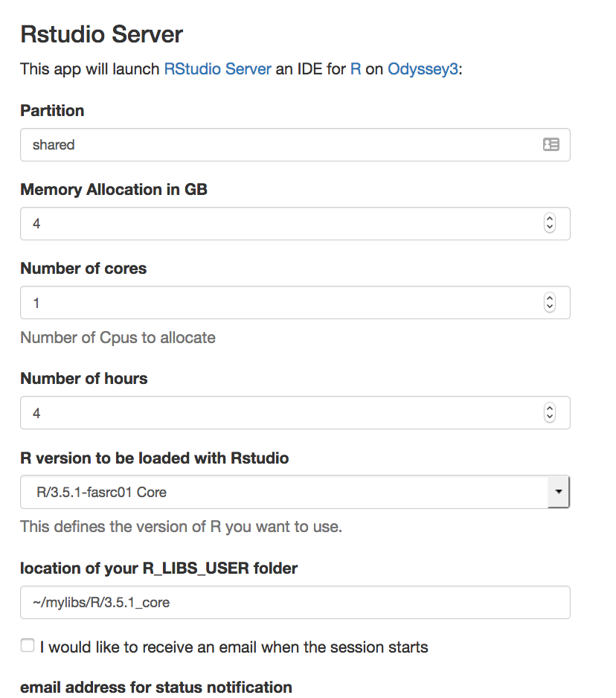Click the R version to be loaded label
This screenshot has height=698, width=616.
[x=155, y=458]
